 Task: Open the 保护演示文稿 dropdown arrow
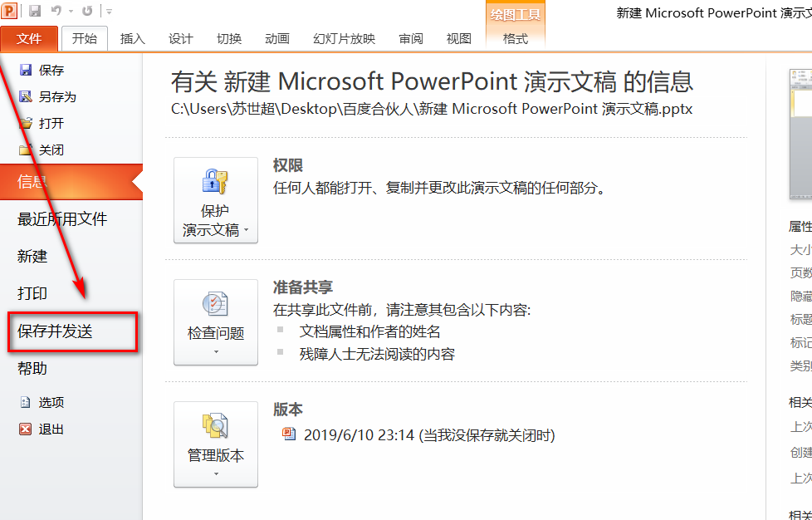point(246,229)
